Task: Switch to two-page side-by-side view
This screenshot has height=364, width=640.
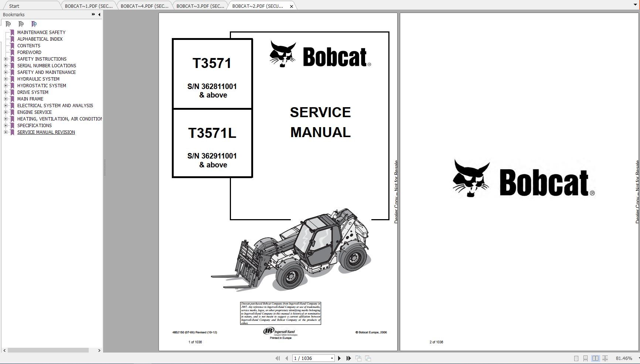Action: tap(596, 358)
